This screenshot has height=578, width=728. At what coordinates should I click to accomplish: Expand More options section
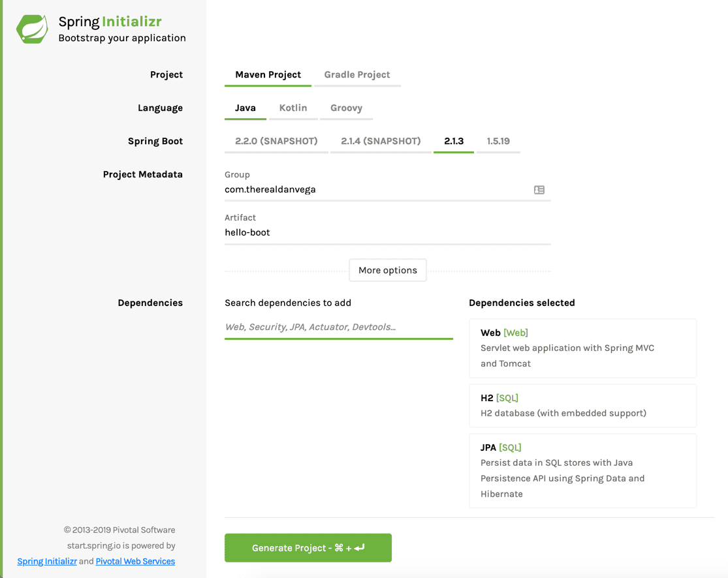click(x=387, y=270)
